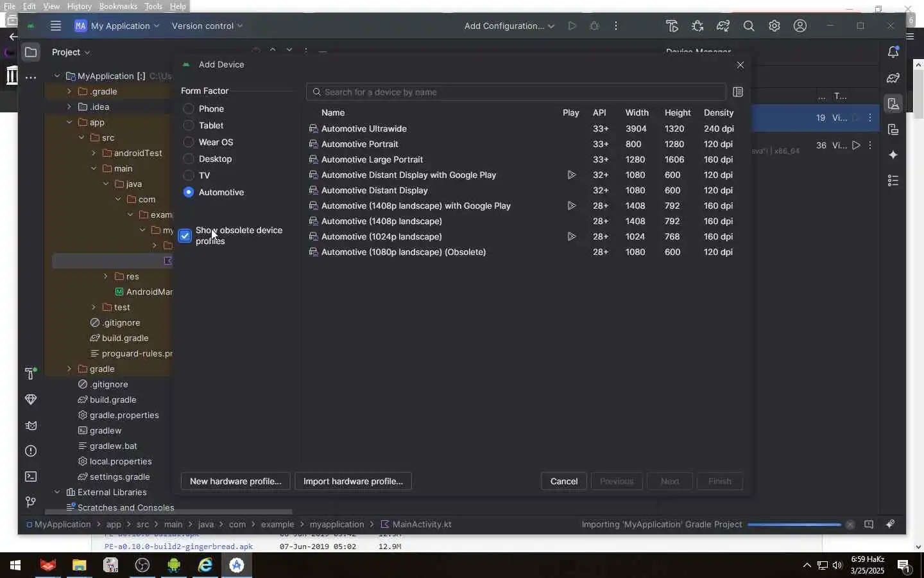Open More tool windows ellipsis in left sidebar
This screenshot has width=924, height=578.
[31, 78]
